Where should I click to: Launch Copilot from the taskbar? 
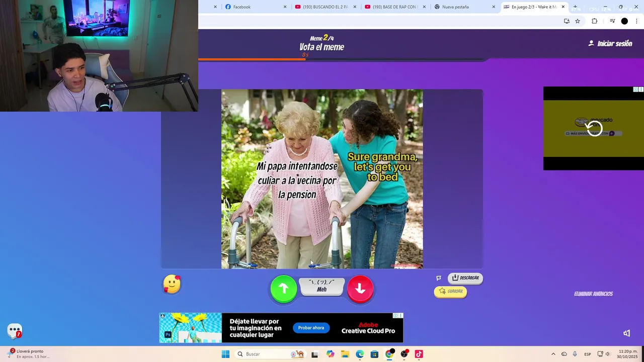(x=330, y=354)
